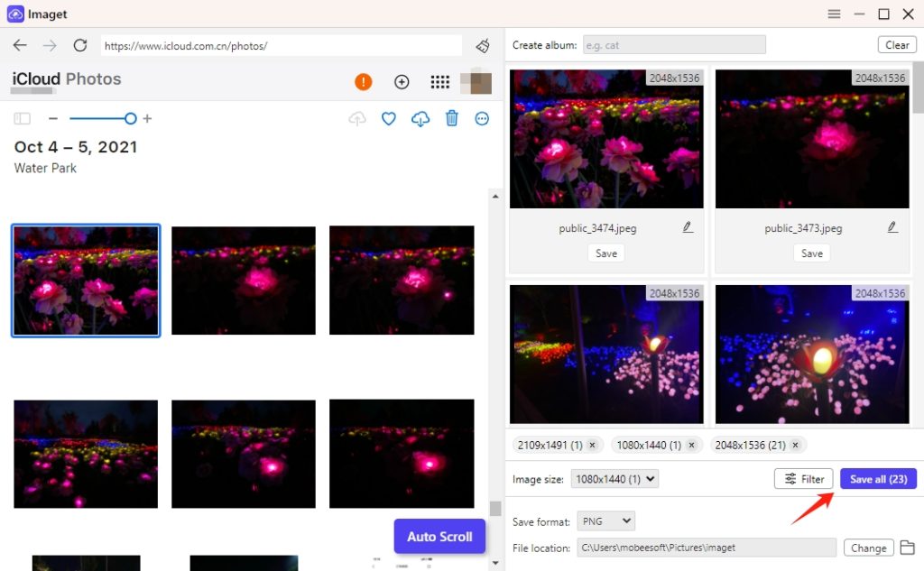The image size is (924, 571).
Task: Toggle the sidebar panel icon above Oct 4-5
Action: coord(22,118)
